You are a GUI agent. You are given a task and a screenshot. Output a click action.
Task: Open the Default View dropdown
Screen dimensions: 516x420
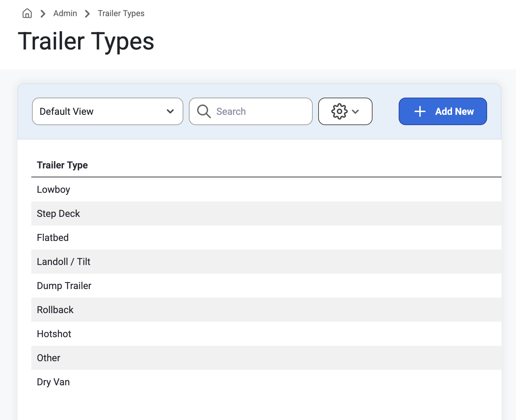coord(108,111)
